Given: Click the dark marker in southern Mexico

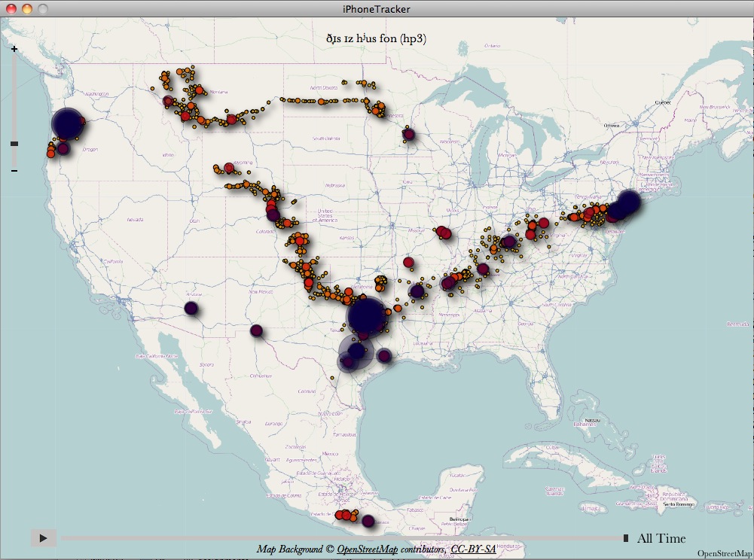Looking at the screenshot, I should (x=368, y=521).
